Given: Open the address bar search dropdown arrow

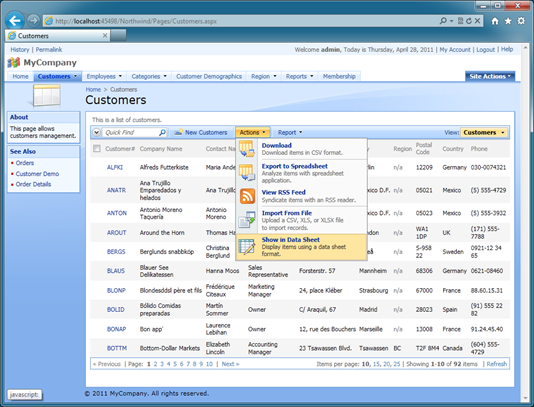Looking at the screenshot, I should click(x=451, y=21).
